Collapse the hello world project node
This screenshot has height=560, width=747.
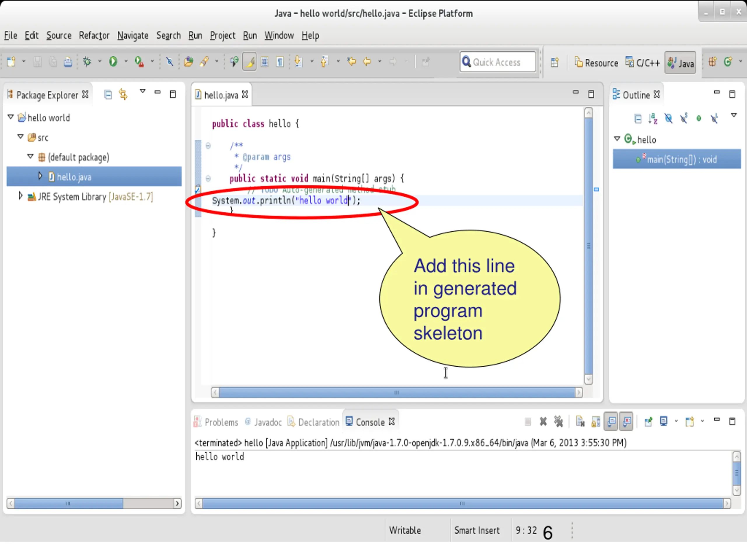click(x=11, y=117)
